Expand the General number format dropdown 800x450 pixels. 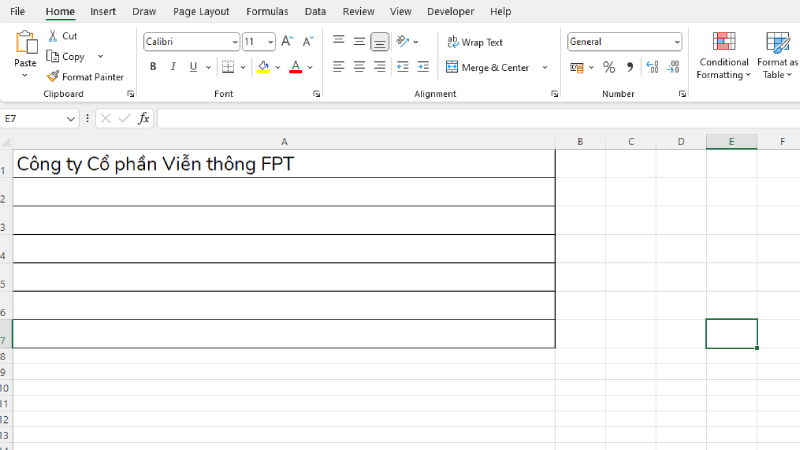point(676,42)
